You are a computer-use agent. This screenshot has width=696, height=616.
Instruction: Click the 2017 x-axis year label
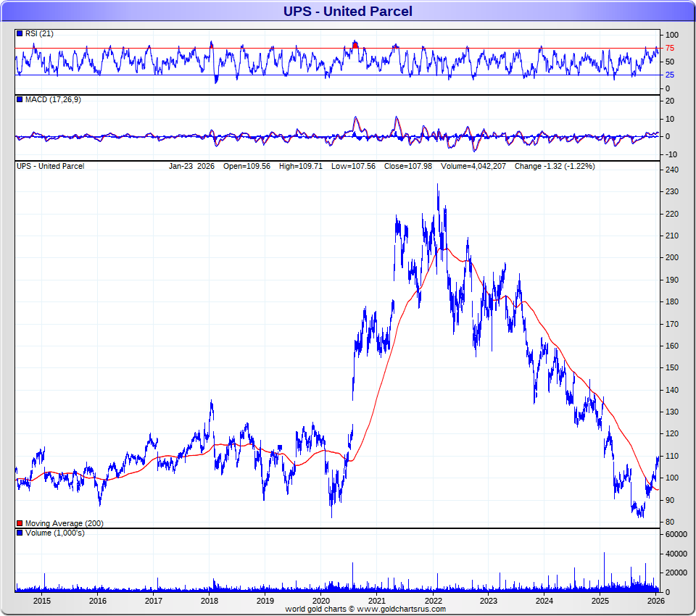click(x=154, y=601)
